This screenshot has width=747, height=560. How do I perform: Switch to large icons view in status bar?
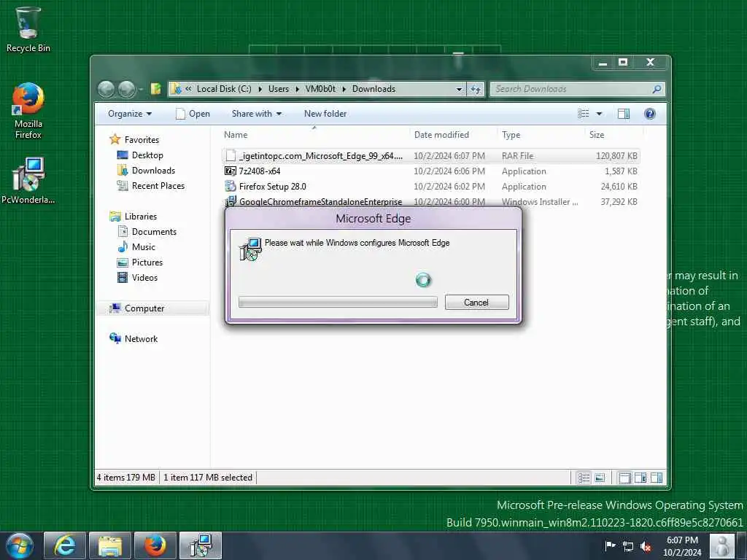pyautogui.click(x=600, y=478)
